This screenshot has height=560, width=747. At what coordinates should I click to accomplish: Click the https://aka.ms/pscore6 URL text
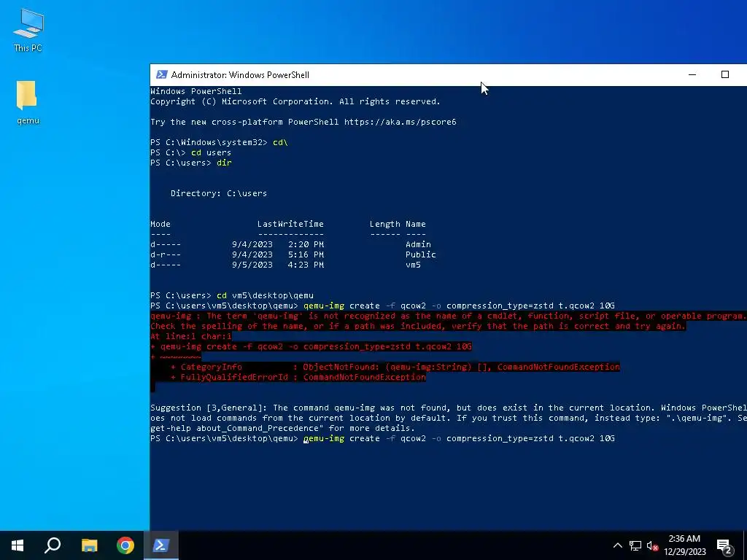point(400,122)
